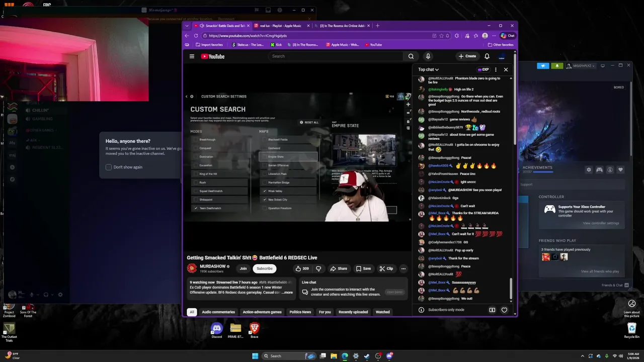Show hidden system tray icons chevron
This screenshot has height=362, width=644.
pyautogui.click(x=583, y=356)
